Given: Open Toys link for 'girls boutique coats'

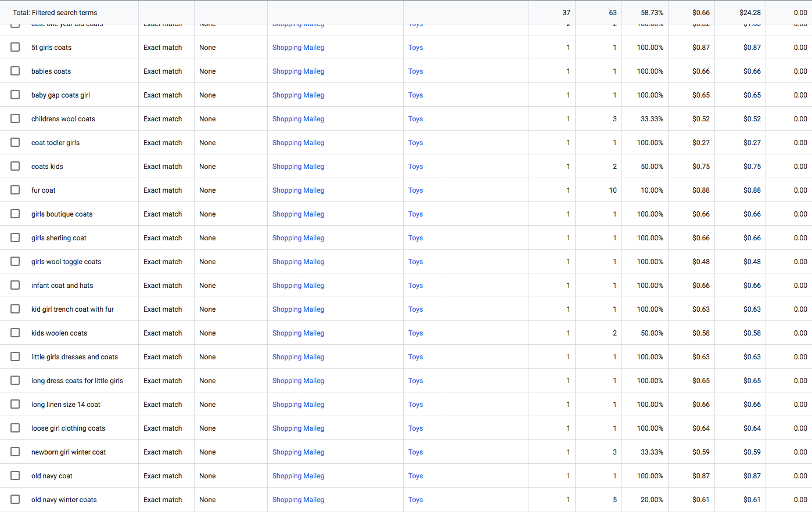Looking at the screenshot, I should click(x=415, y=214).
